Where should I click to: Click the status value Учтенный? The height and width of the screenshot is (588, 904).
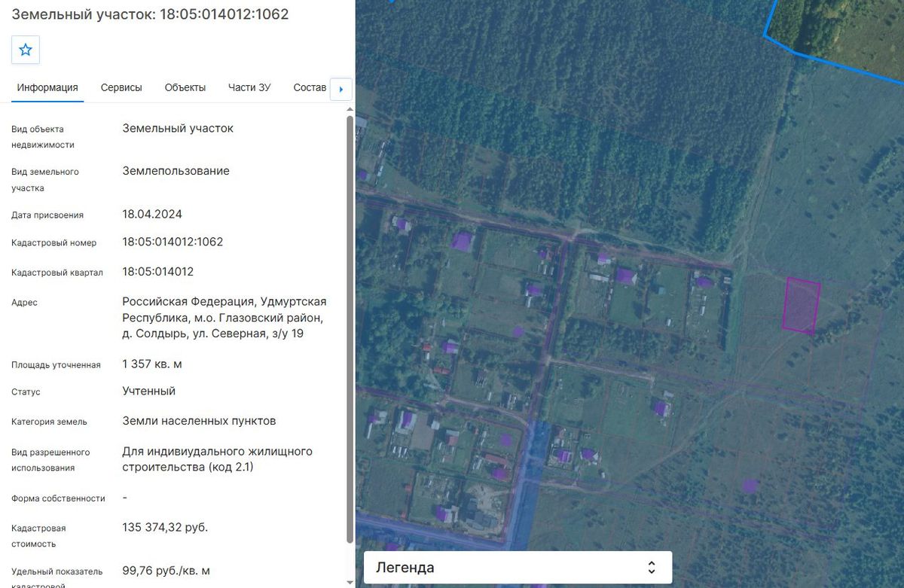point(149,391)
